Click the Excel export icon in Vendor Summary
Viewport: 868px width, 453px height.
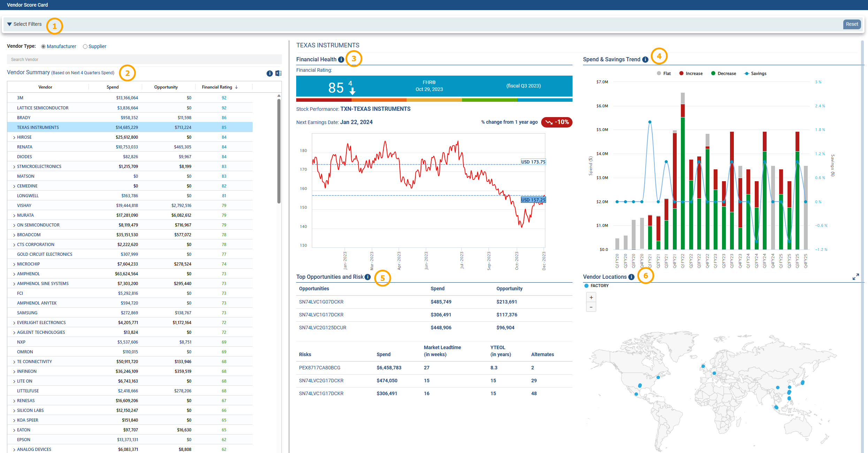click(x=278, y=73)
